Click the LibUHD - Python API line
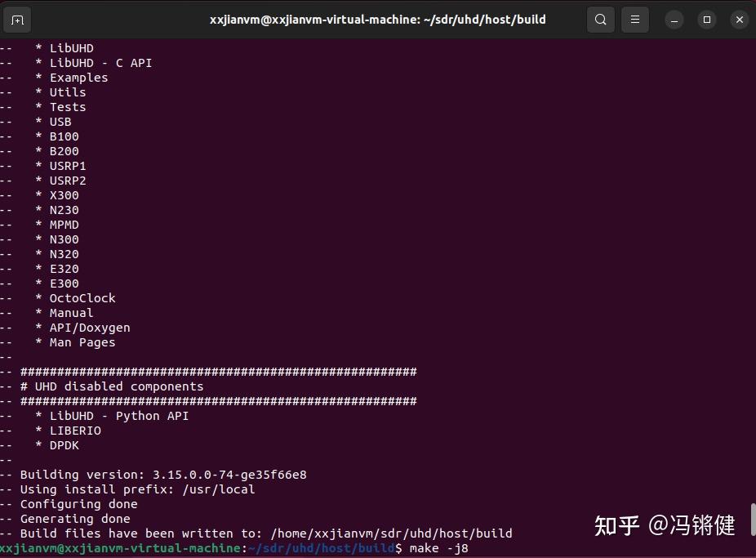This screenshot has height=558, width=756. [x=118, y=416]
